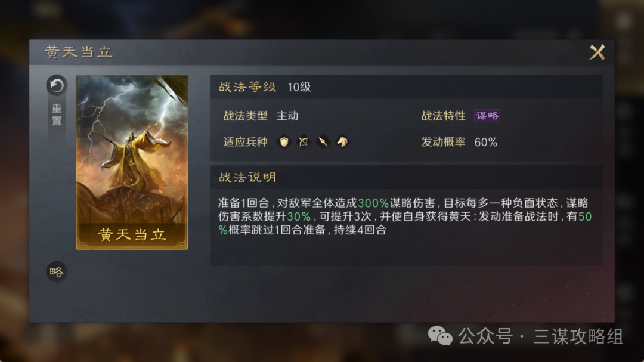
Task: Click the green 30% coefficient value
Action: pos(299,216)
